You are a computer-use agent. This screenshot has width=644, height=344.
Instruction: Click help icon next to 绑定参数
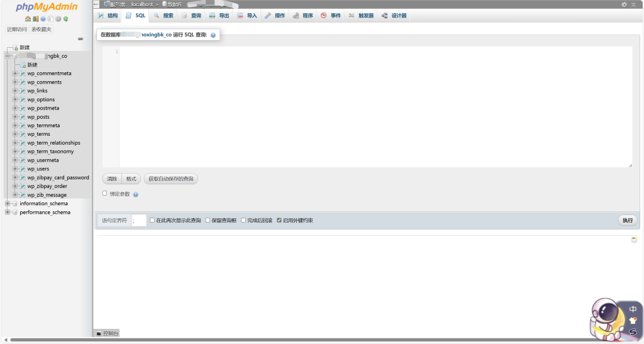click(x=136, y=195)
